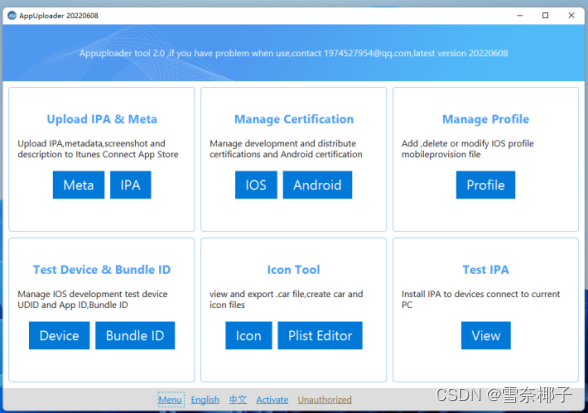Viewport: 588px width, 413px height.
Task: Minimize the AppUploader window
Action: pos(520,15)
